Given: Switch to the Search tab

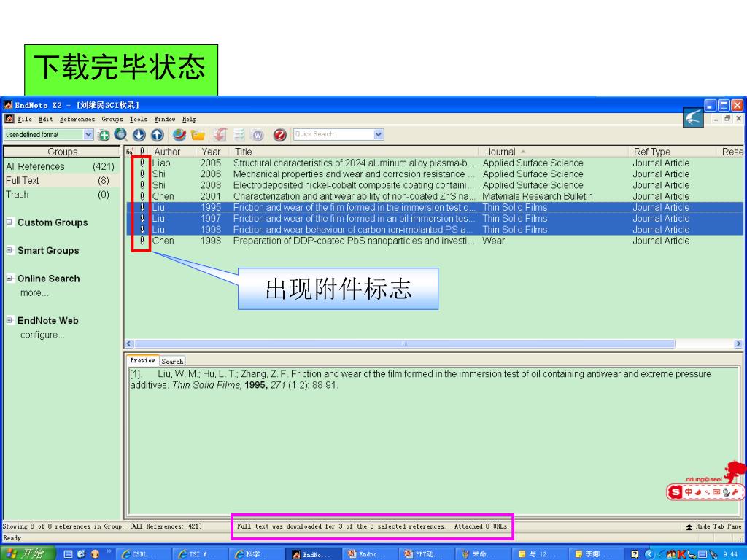Looking at the screenshot, I should (172, 362).
